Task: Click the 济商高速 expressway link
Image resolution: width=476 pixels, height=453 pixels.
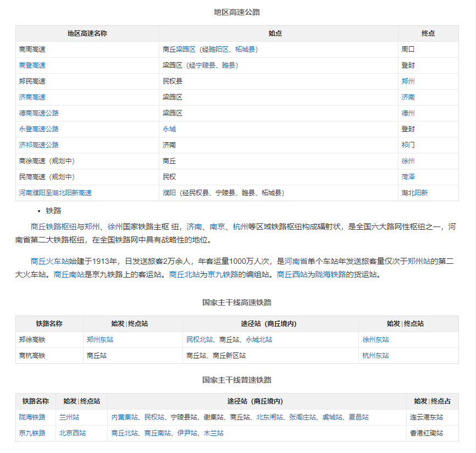Action: click(x=32, y=97)
